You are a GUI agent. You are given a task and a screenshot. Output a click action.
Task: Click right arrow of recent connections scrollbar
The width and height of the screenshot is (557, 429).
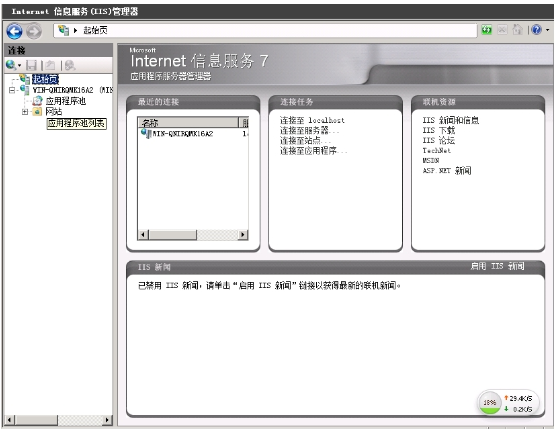coord(243,234)
